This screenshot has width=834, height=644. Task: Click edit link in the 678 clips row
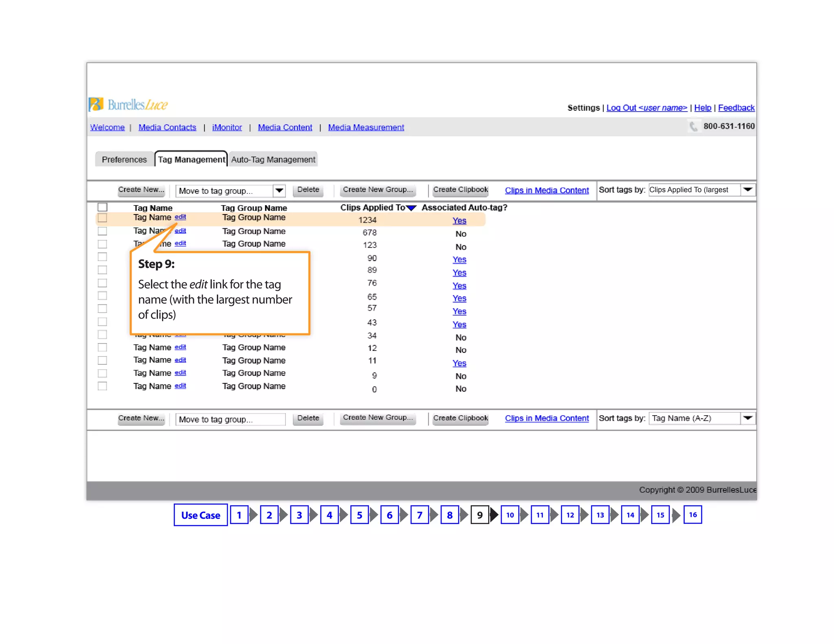coord(180,230)
